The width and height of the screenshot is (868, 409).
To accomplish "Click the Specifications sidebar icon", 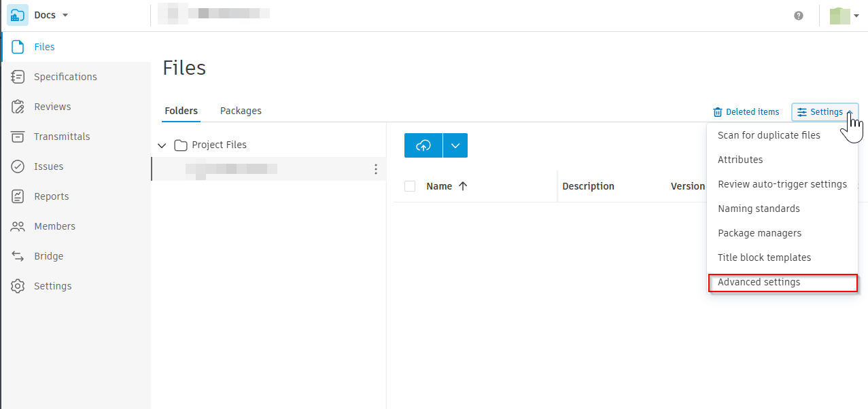I will (x=18, y=77).
